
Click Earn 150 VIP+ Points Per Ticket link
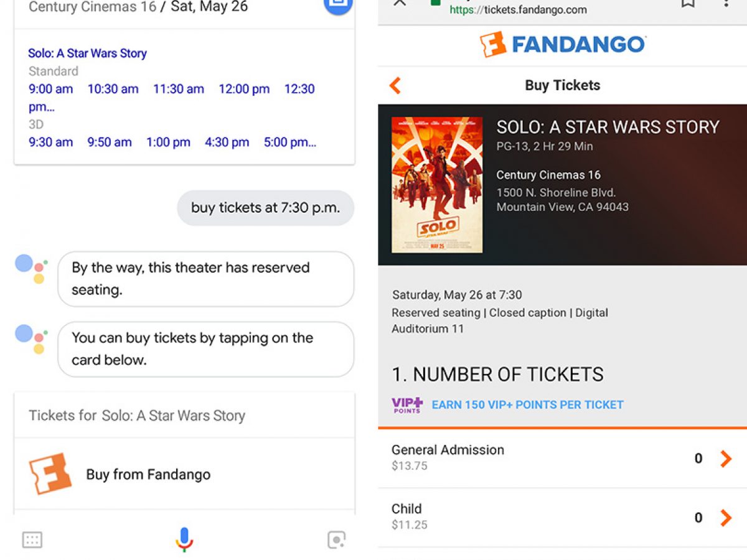(x=527, y=405)
